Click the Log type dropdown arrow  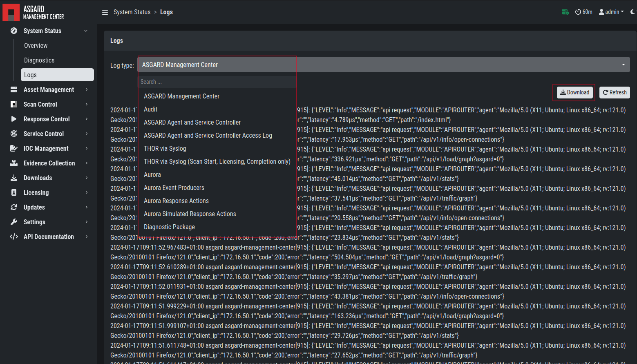624,65
